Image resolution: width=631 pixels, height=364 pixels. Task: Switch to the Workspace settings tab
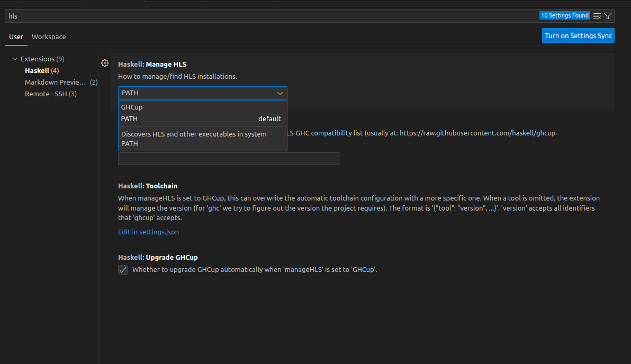tap(49, 37)
